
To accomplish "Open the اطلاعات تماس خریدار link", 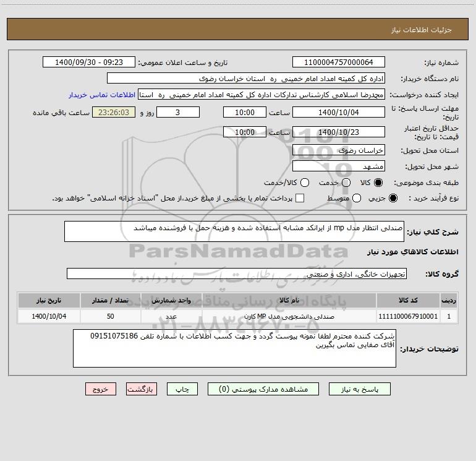I will [102, 95].
